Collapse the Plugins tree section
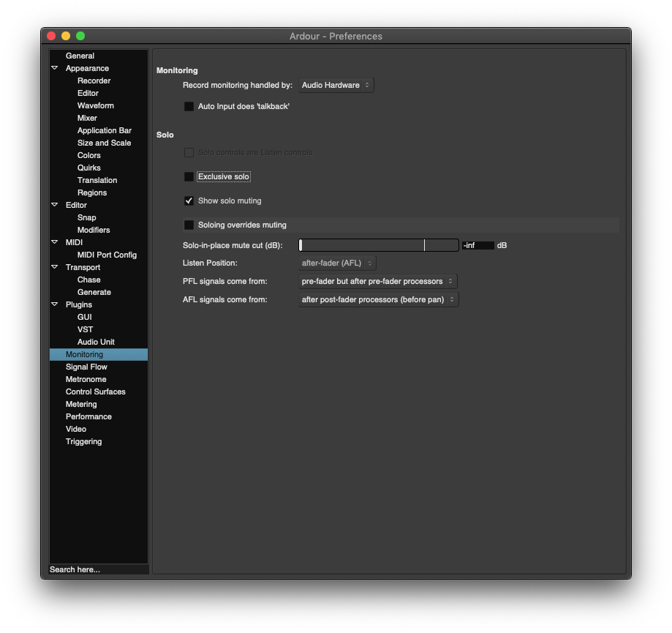This screenshot has height=633, width=672. (55, 304)
